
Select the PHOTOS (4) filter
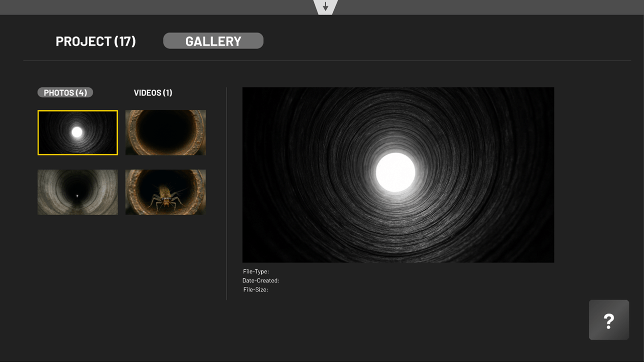coord(65,93)
